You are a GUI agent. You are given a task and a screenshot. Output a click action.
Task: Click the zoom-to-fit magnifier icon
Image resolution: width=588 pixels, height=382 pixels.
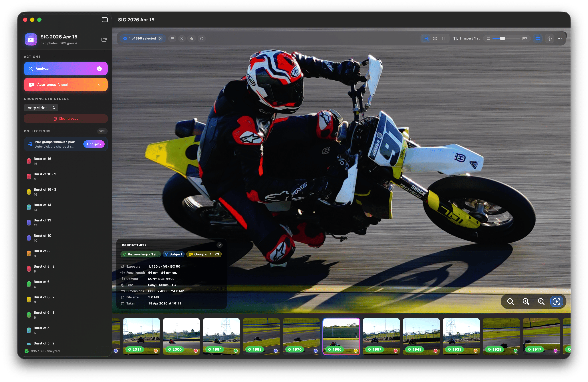tap(526, 301)
